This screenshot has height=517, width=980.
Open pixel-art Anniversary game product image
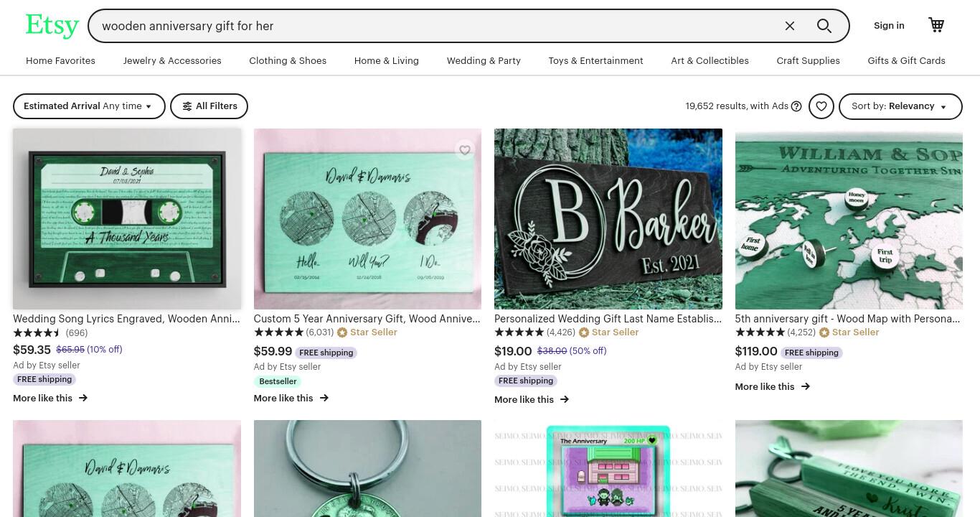click(608, 468)
